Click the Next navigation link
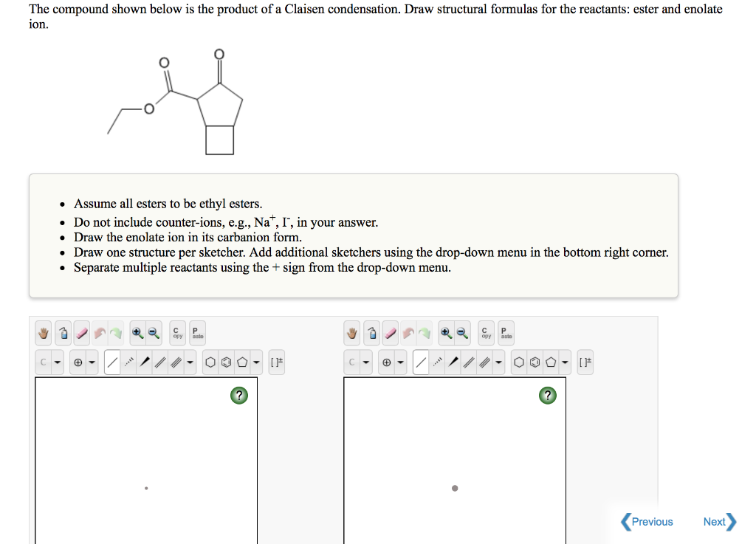Viewport: 756px width, 544px height. click(x=715, y=521)
